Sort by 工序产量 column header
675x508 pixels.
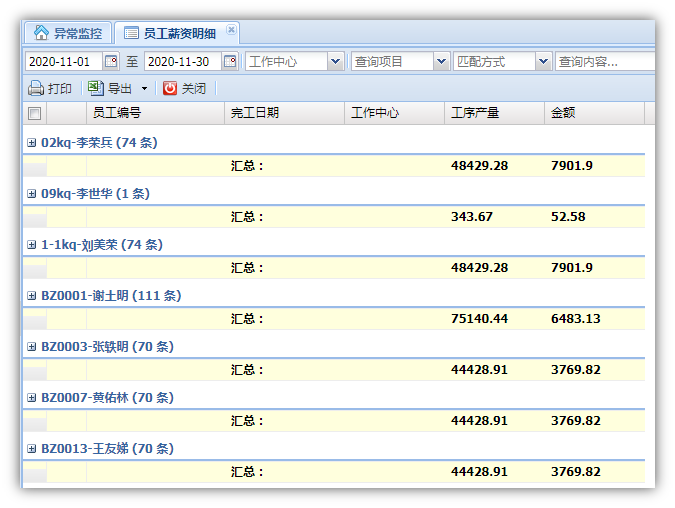coord(495,113)
